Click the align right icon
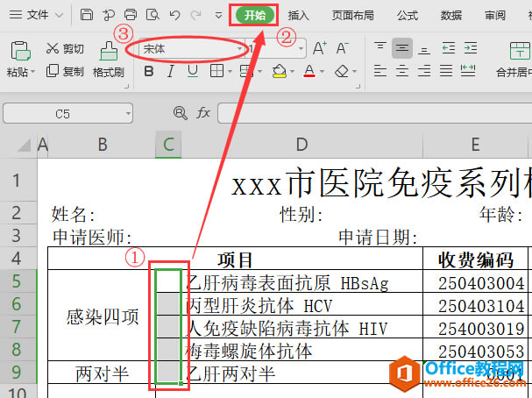 point(424,71)
